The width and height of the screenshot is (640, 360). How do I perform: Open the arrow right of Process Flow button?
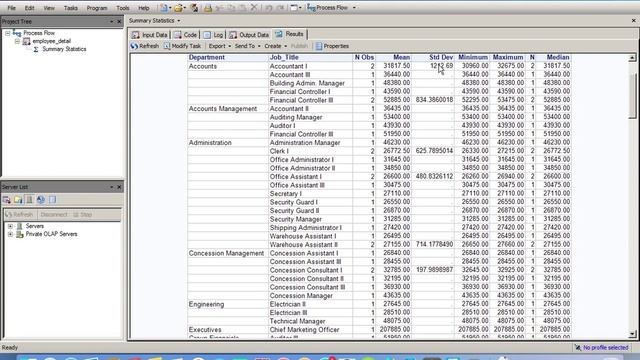click(x=354, y=8)
